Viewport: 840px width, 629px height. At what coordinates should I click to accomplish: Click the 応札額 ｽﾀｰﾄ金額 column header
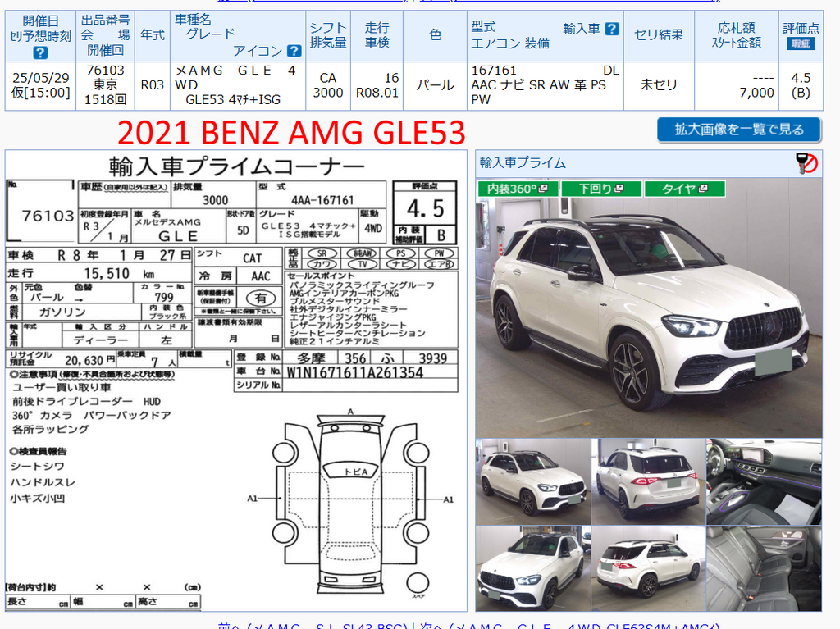click(x=737, y=36)
